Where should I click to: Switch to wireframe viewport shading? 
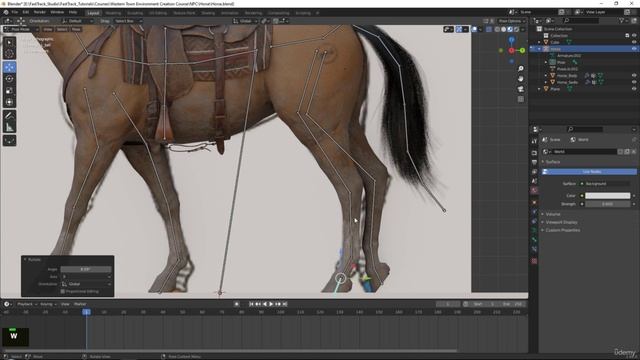[497, 29]
